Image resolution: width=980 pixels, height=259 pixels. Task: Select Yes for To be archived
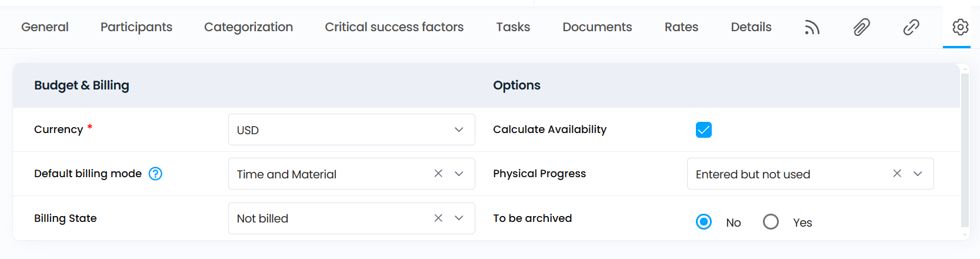coord(771,222)
